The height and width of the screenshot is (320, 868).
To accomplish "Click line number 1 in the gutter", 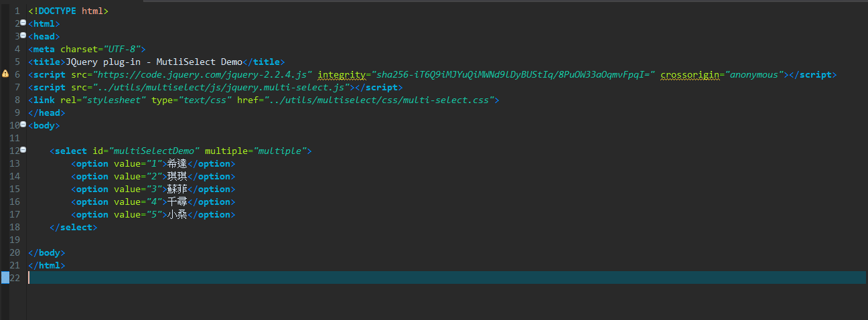I will 17,11.
